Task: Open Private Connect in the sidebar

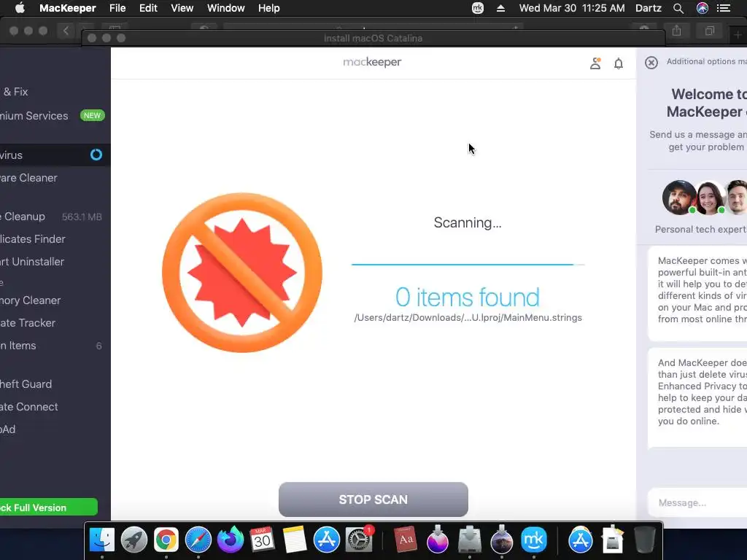Action: [55, 407]
